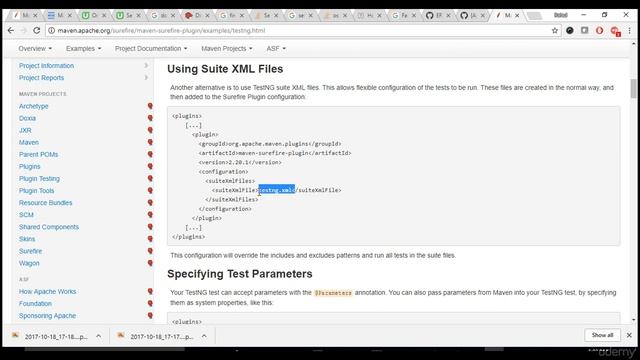Open the How Apache Works link
Screen dimensions: 640x360
(x=47, y=291)
